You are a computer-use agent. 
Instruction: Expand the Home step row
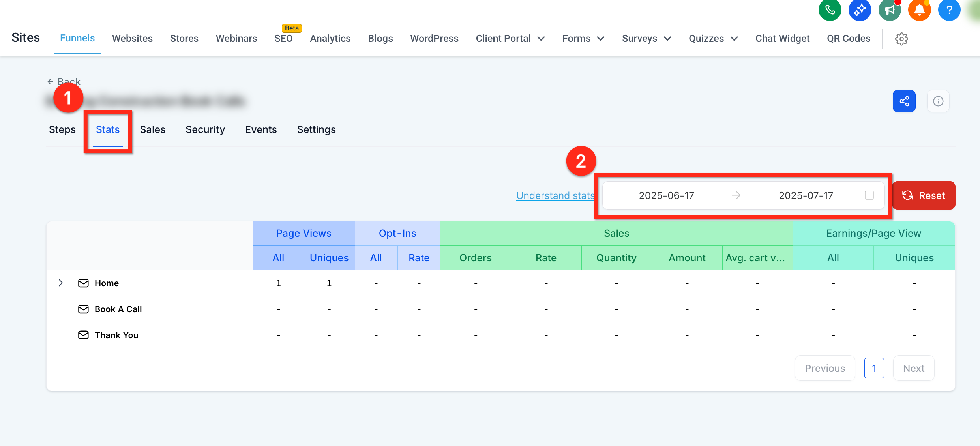coord(61,283)
